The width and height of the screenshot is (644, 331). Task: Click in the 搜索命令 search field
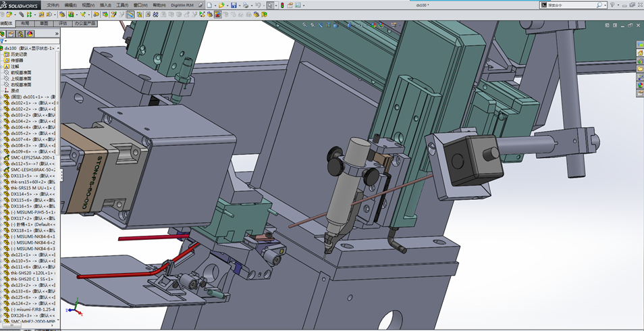click(x=572, y=5)
